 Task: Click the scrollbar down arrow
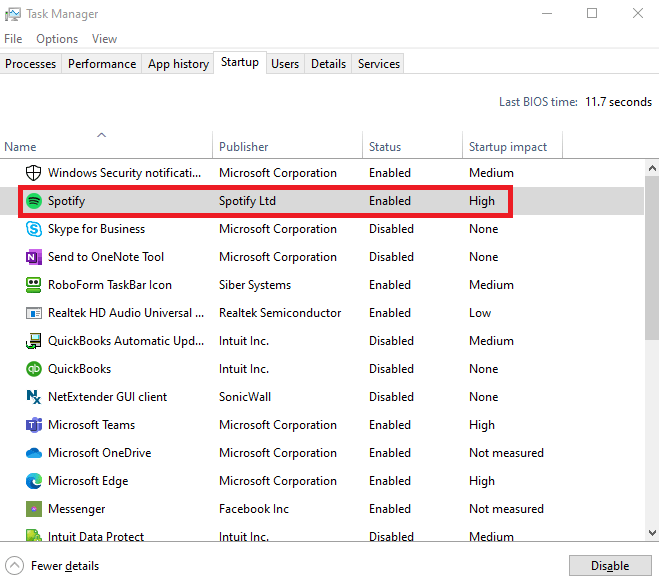pyautogui.click(x=652, y=533)
